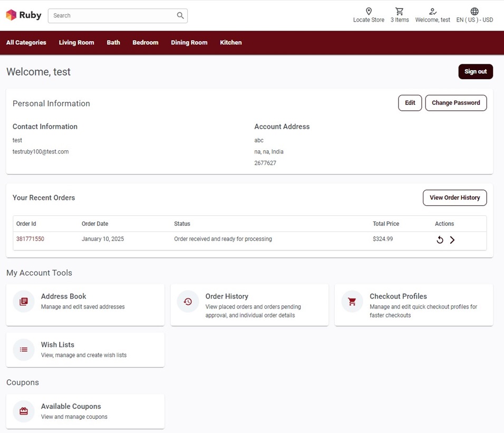Click the Total Price column header
This screenshot has width=504, height=433.
click(386, 224)
